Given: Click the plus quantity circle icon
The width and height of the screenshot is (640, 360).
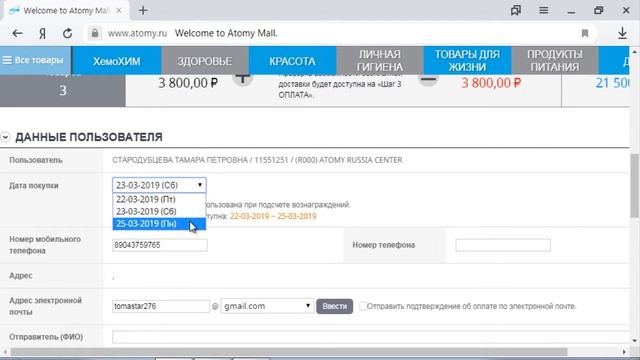Looking at the screenshot, I should [242, 78].
